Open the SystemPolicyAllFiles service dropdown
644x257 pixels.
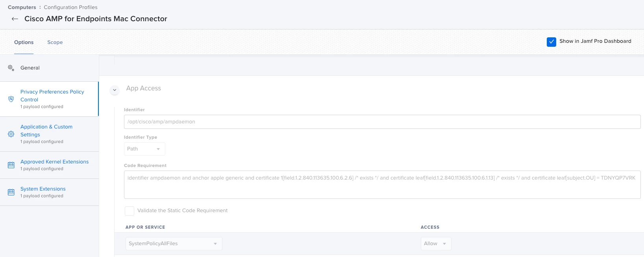pyautogui.click(x=174, y=244)
